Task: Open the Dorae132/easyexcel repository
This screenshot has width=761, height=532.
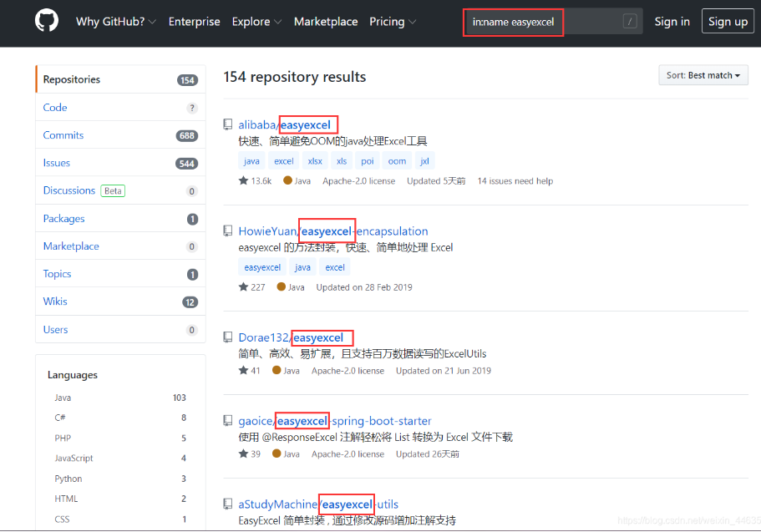Action: [x=291, y=337]
